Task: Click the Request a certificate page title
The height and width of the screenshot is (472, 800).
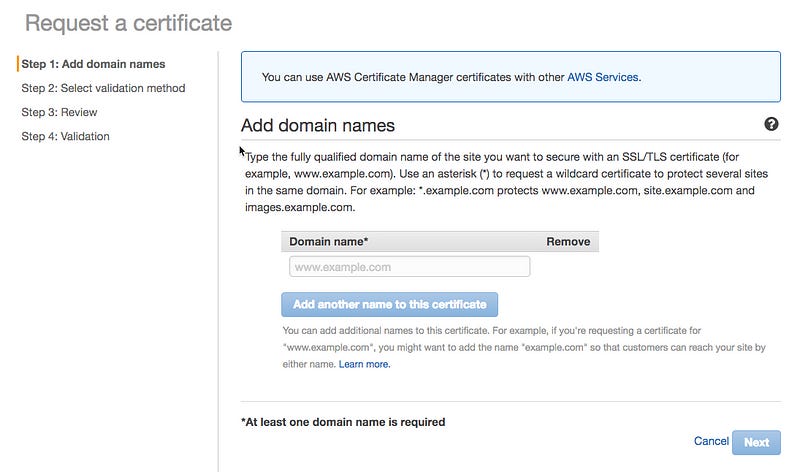Action: point(129,23)
